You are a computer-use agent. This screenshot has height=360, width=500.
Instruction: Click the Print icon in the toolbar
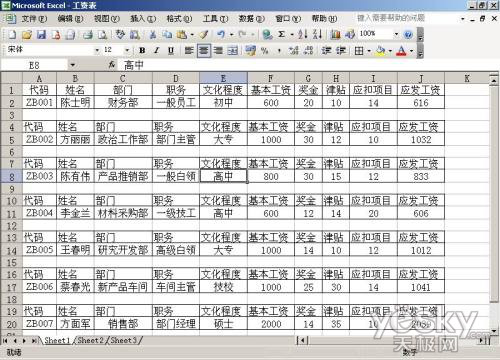pyautogui.click(x=88, y=34)
